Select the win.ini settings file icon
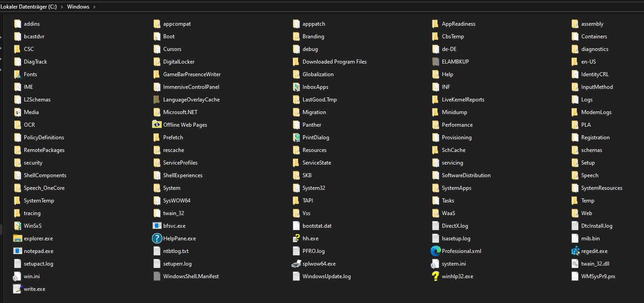644x303 pixels. 17,276
